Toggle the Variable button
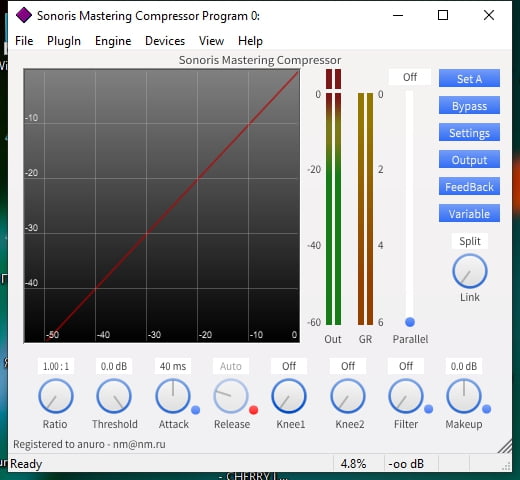The height and width of the screenshot is (480, 520). tap(469, 213)
